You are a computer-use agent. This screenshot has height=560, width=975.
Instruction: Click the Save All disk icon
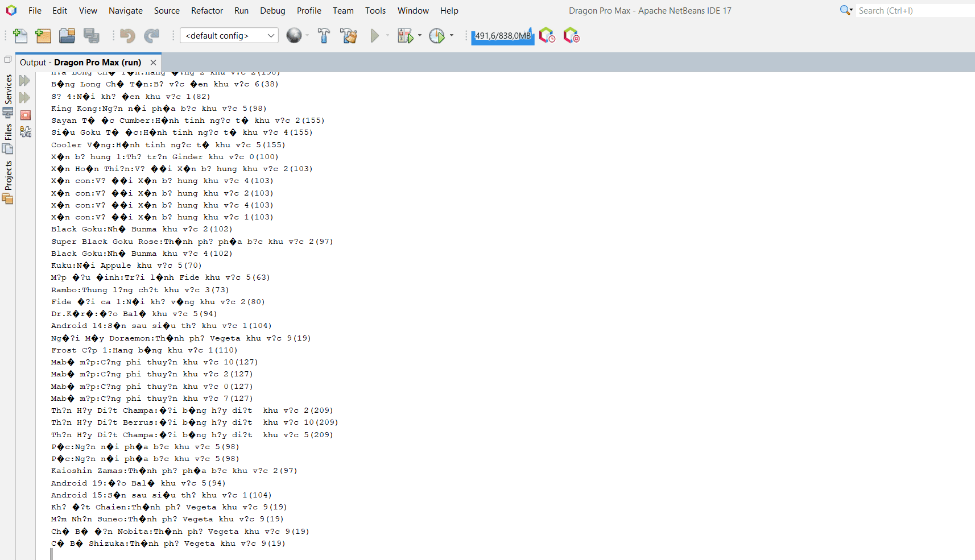click(91, 36)
